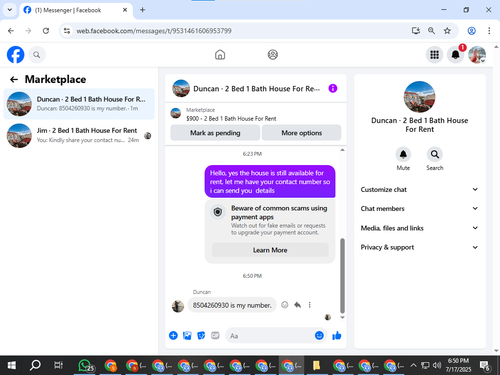Click the chat scrollbar thumb
This screenshot has height=375, width=500.
tap(342, 275)
